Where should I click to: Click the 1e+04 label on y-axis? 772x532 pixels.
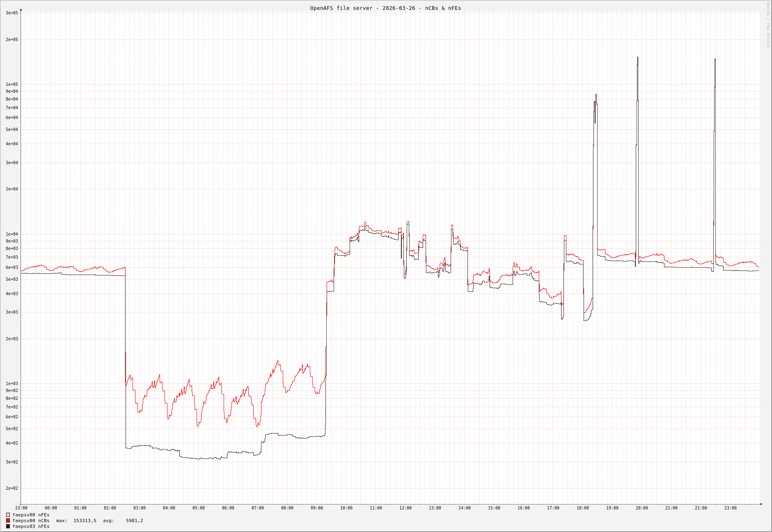11,234
